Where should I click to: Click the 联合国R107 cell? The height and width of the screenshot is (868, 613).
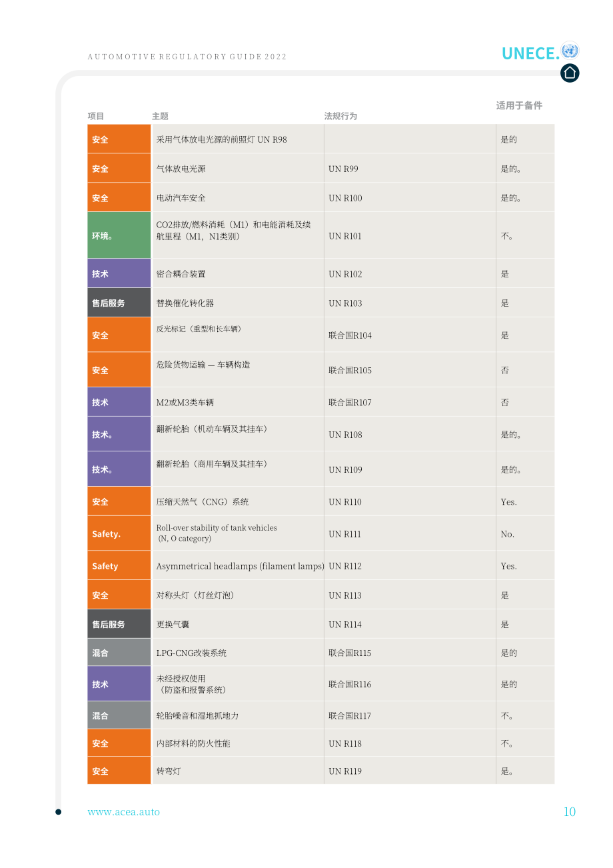point(410,402)
